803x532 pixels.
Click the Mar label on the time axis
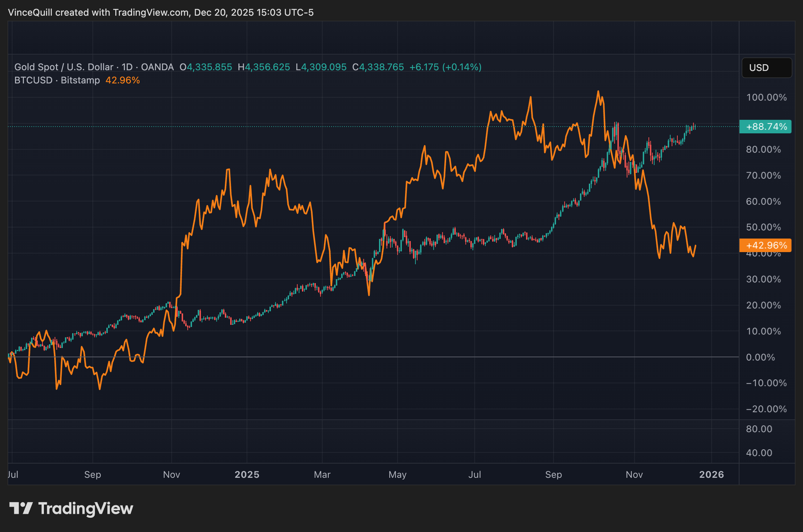click(322, 475)
